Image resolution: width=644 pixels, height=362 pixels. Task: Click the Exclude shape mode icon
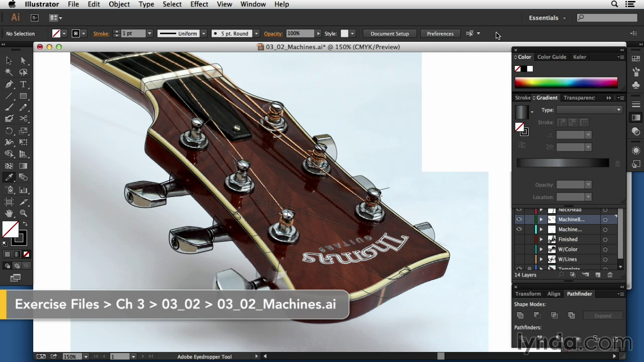point(572,316)
